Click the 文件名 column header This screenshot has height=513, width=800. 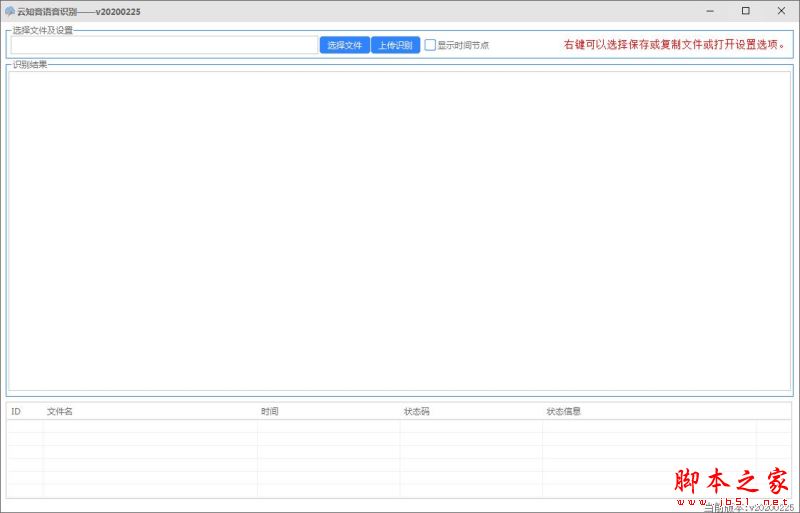pyautogui.click(x=60, y=411)
